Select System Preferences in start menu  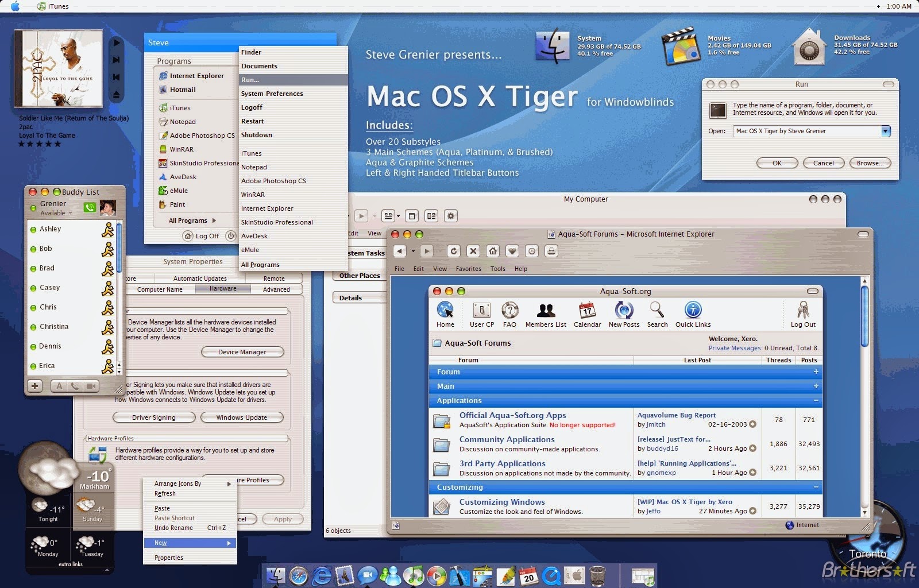click(294, 94)
